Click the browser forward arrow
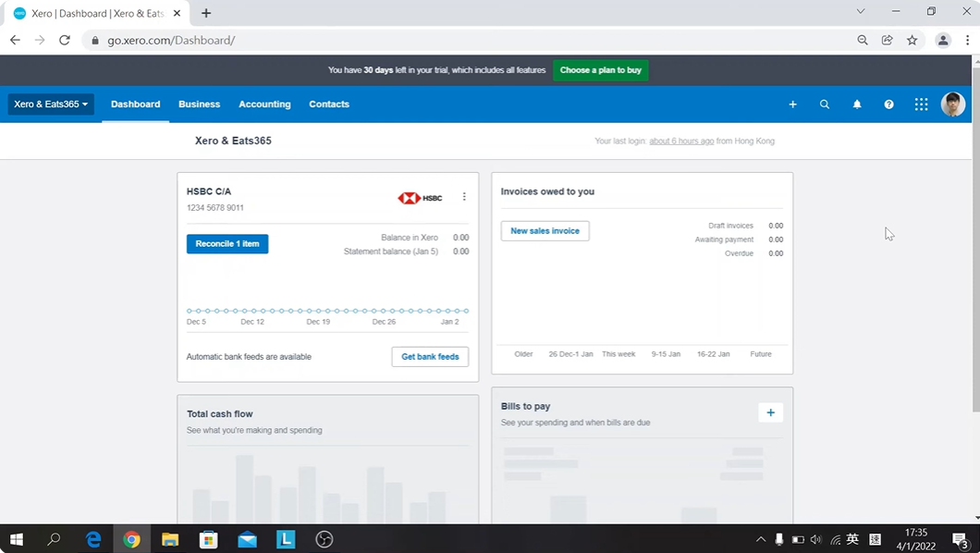Screen dimensions: 980x553 40,40
